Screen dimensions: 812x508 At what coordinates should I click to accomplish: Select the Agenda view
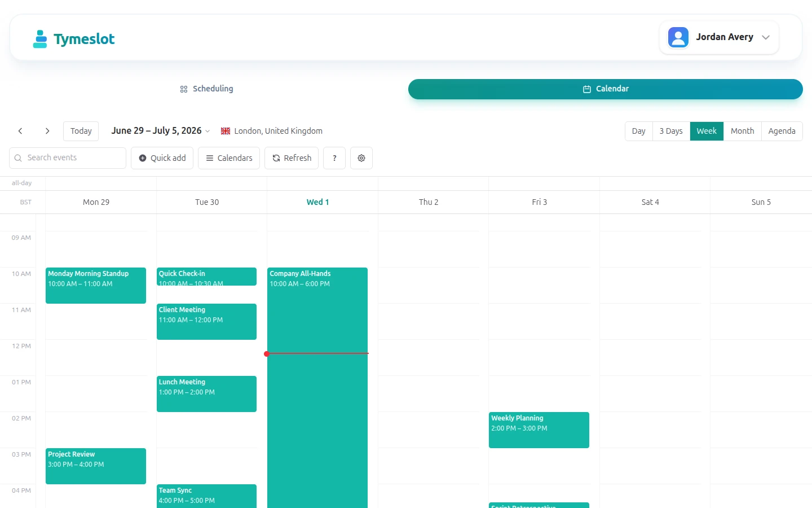[x=782, y=131]
